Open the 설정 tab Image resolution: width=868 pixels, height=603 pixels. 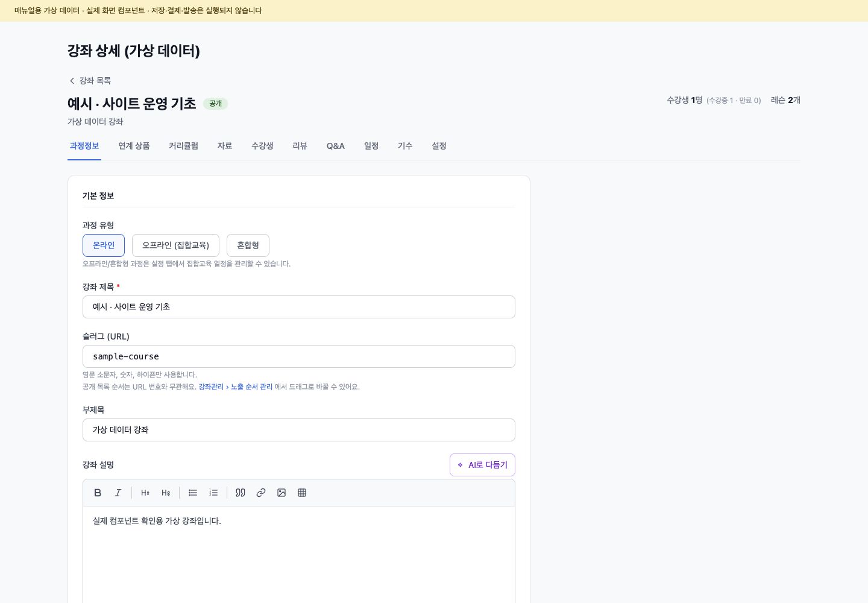[439, 146]
